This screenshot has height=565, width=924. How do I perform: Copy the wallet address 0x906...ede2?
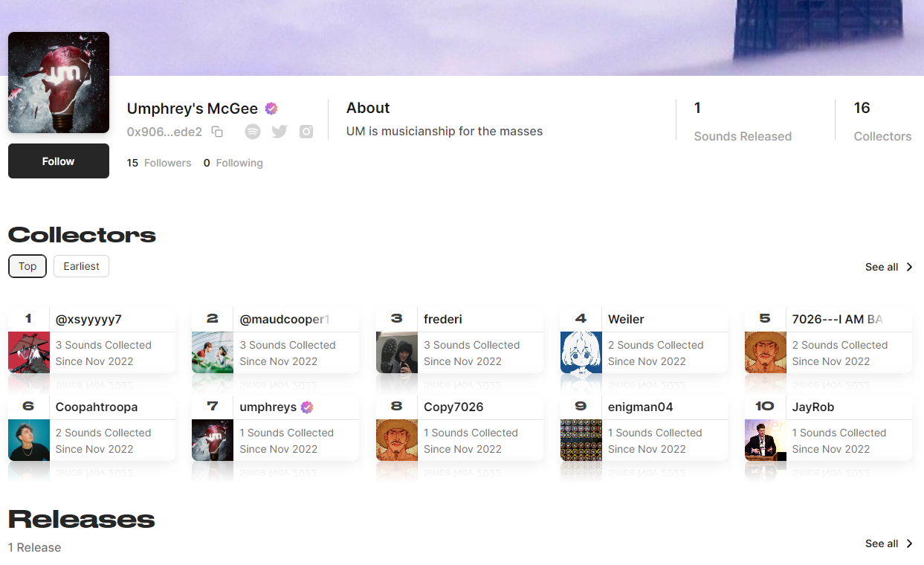(x=217, y=132)
